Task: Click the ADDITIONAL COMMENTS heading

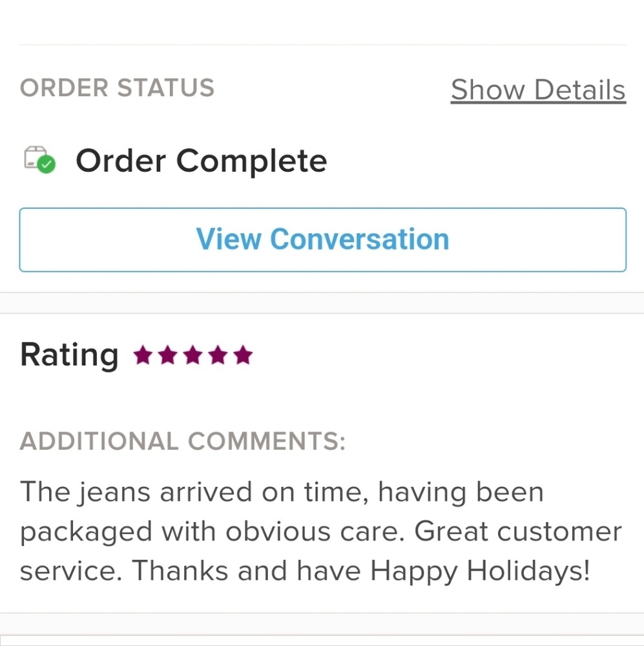Action: click(183, 441)
